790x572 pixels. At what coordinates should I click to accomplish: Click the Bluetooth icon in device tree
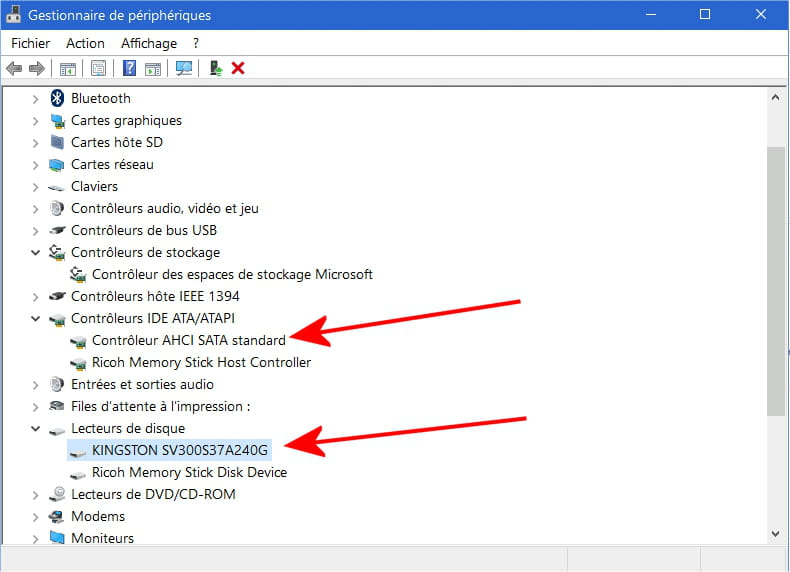pyautogui.click(x=57, y=98)
